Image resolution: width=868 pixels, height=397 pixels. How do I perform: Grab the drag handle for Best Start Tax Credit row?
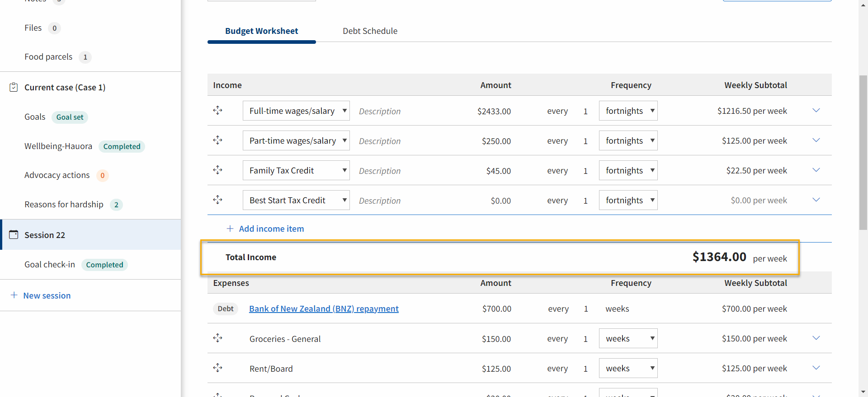[217, 200]
